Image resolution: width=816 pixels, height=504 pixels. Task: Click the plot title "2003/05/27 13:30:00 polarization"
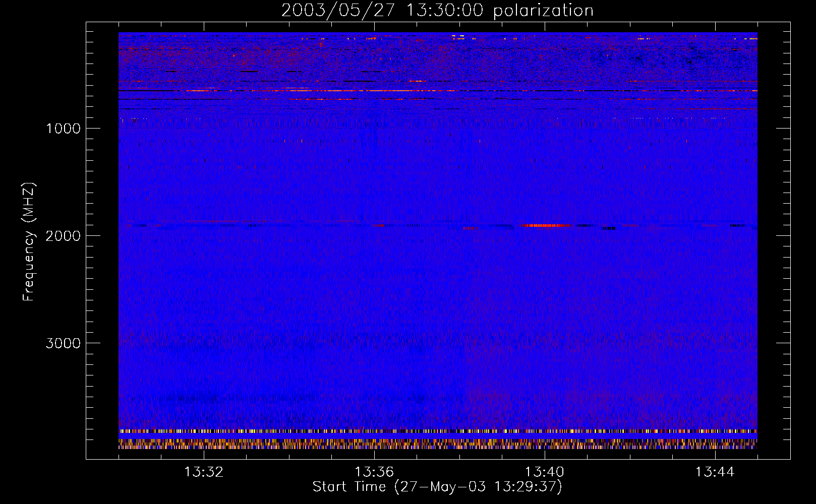437,10
